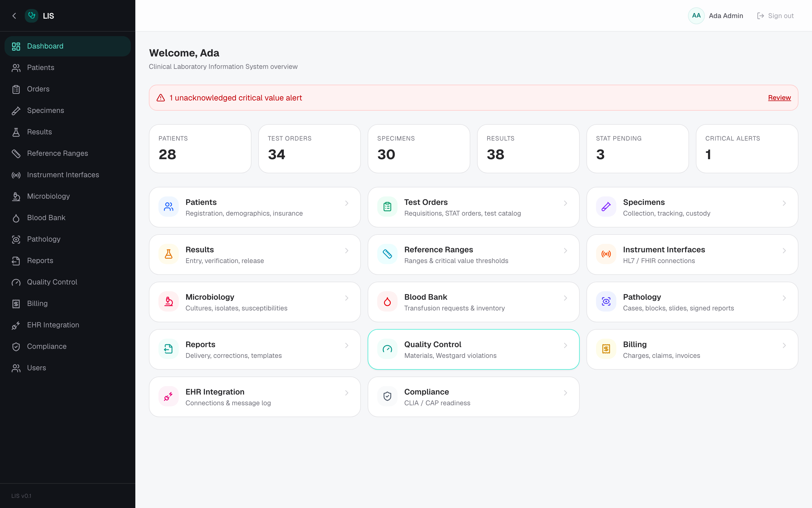Click the 'LIS v0.1' version text
This screenshot has width=812, height=508.
click(x=21, y=496)
